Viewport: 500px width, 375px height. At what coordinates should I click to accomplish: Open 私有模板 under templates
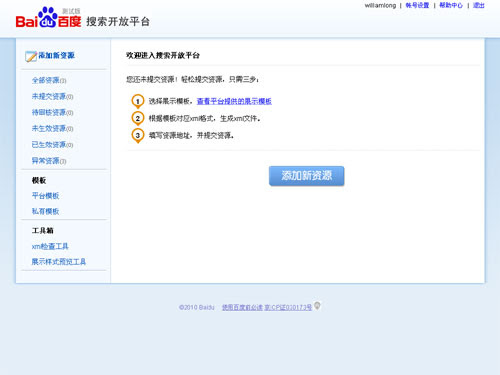45,211
